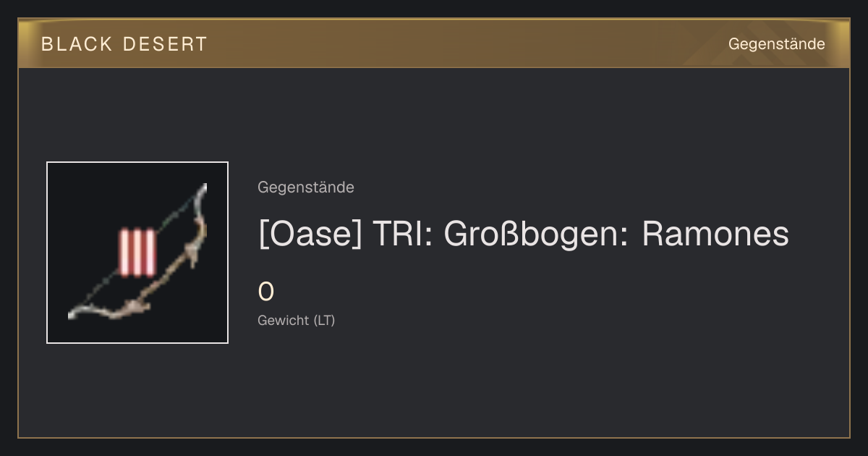Click the TRI: label in the title
This screenshot has width=868, height=456.
tap(403, 234)
